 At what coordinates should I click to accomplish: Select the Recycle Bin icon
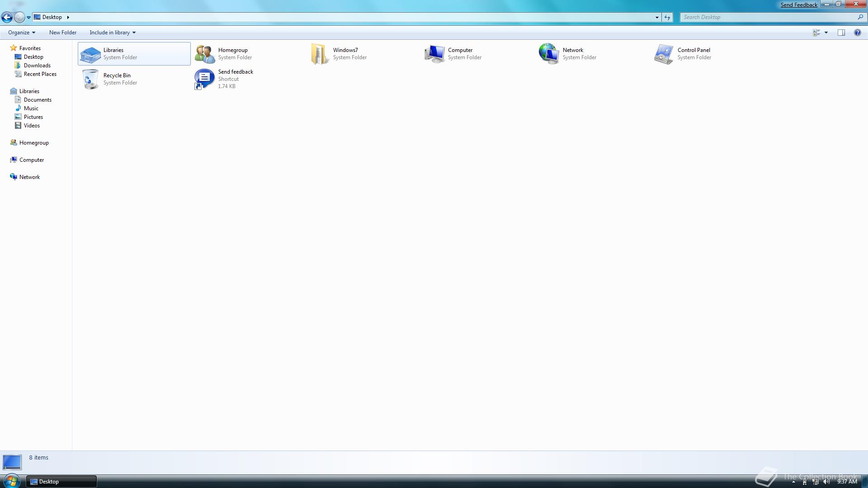coord(90,79)
